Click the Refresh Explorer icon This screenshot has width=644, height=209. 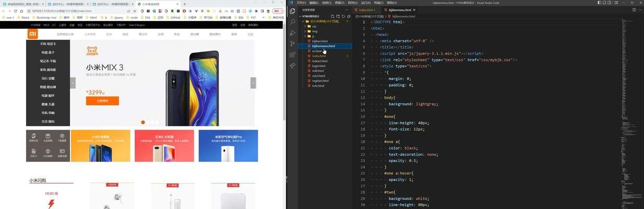tap(343, 16)
